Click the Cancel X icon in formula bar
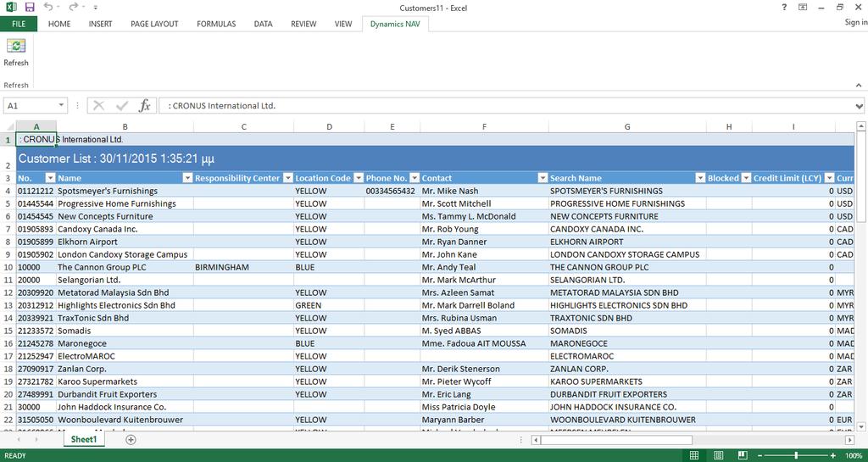This screenshot has height=462, width=868. point(98,105)
